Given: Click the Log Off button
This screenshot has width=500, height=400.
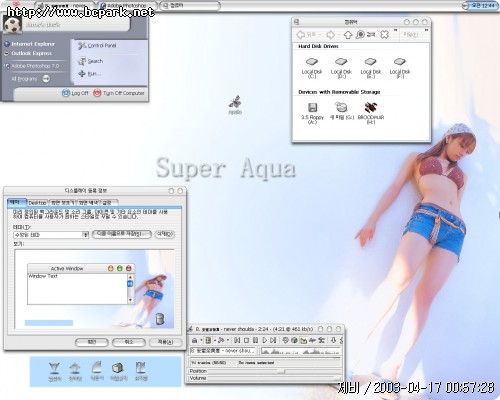Looking at the screenshot, I should point(75,93).
